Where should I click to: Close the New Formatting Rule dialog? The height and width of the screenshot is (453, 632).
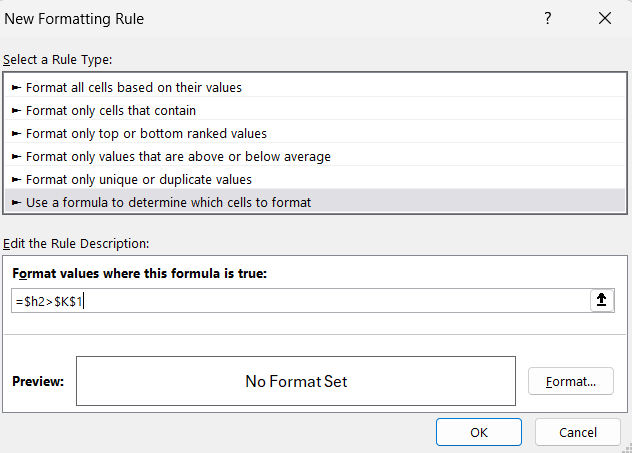click(x=605, y=18)
